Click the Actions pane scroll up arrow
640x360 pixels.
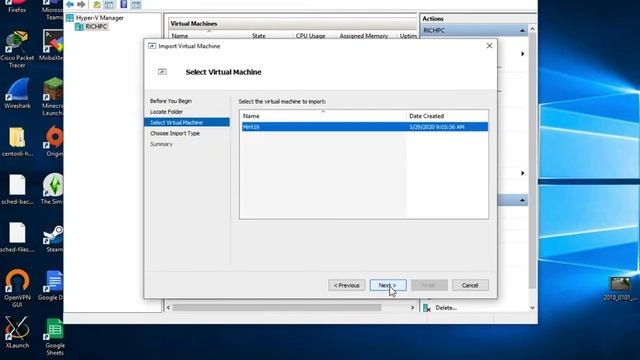tap(532, 29)
